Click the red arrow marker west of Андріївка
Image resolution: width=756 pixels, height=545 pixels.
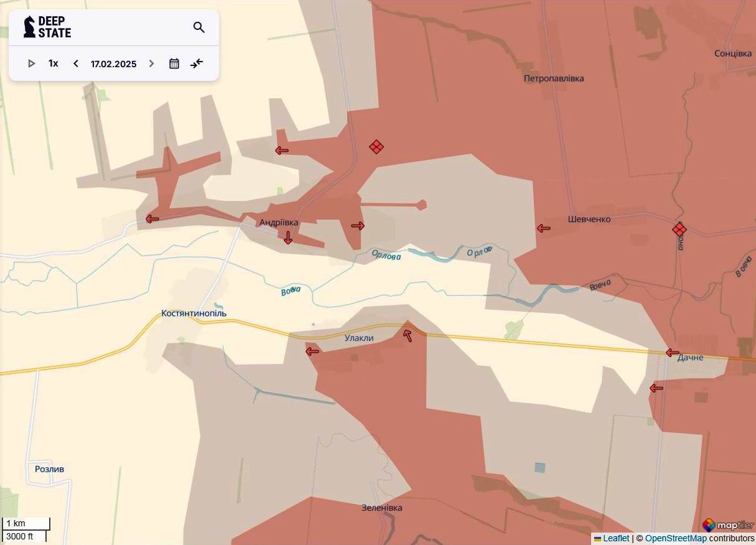tap(151, 219)
